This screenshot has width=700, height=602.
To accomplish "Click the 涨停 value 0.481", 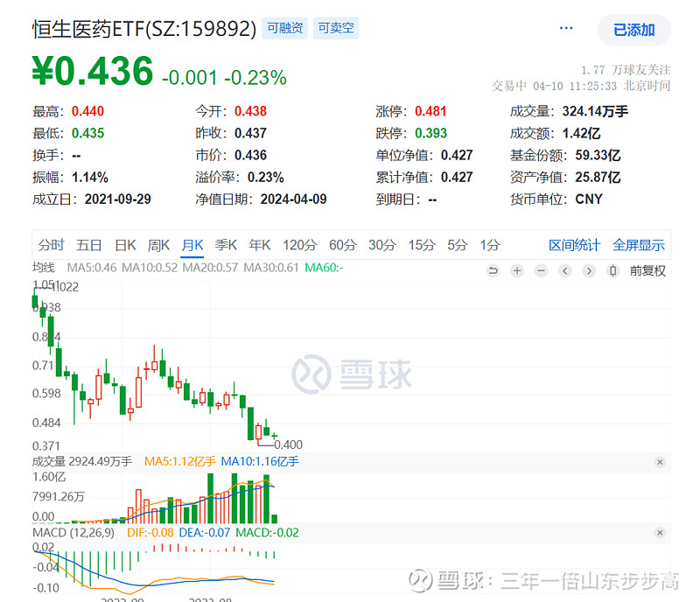I will 430,111.
